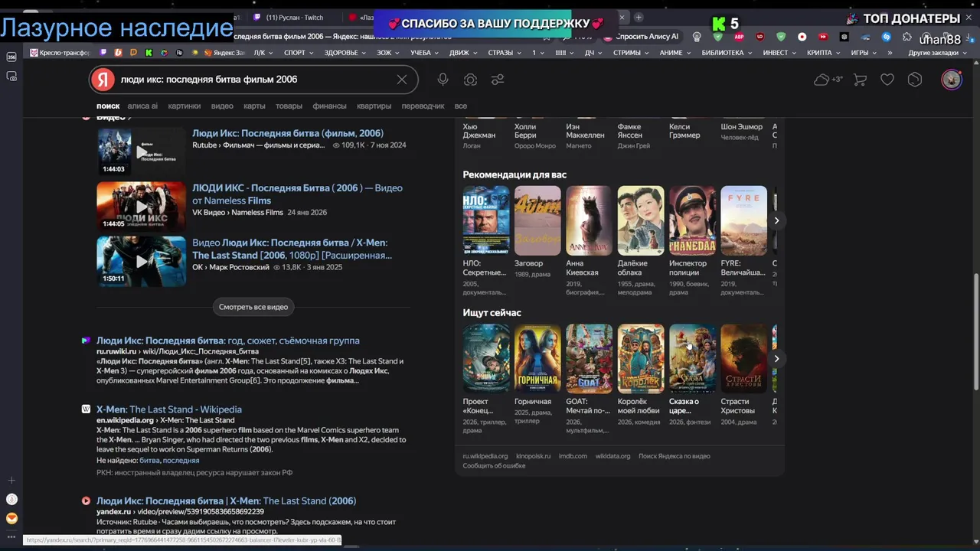Open the green Kick bookmark icon
This screenshot has width=980, height=551.
tap(149, 53)
